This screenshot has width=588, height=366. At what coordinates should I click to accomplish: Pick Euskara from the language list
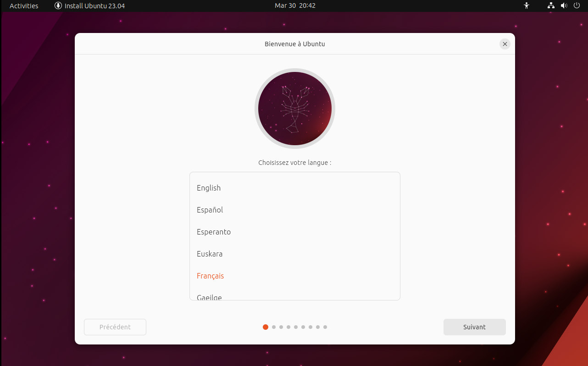[x=295, y=254]
